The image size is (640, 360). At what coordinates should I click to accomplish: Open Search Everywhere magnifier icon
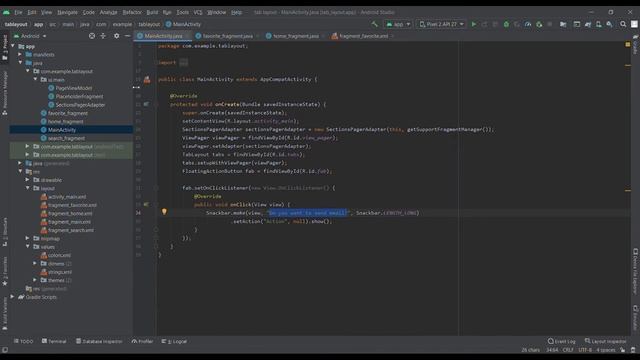tap(623, 24)
